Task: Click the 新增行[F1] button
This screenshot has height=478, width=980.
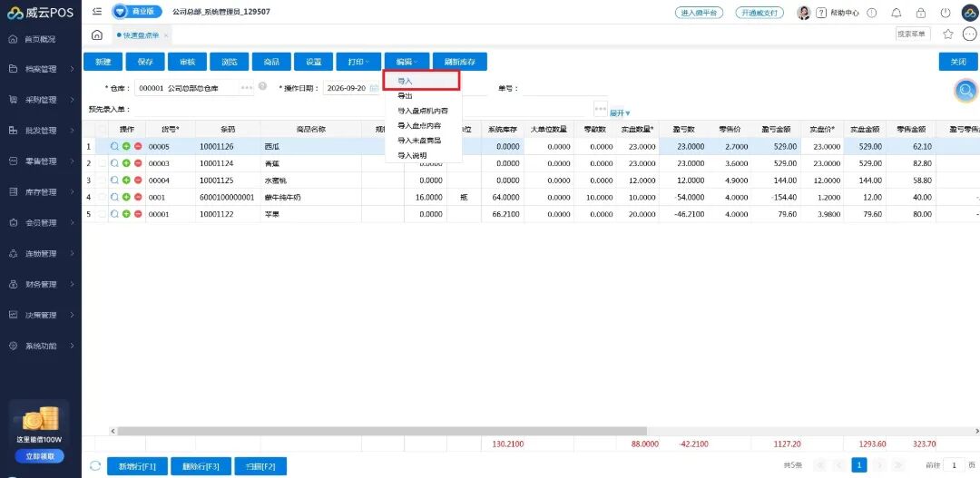Action: (x=137, y=466)
